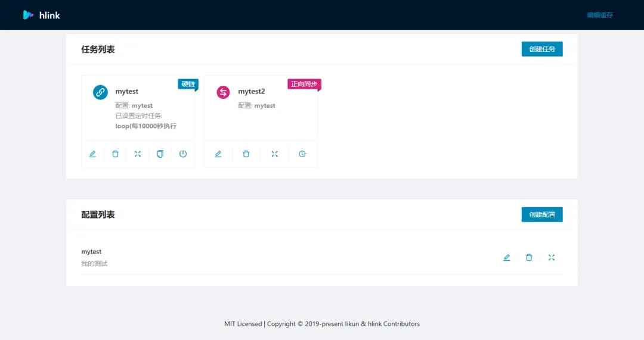644x340 pixels.
Task: Delete mytest2 task using trash icon
Action: tap(246, 154)
